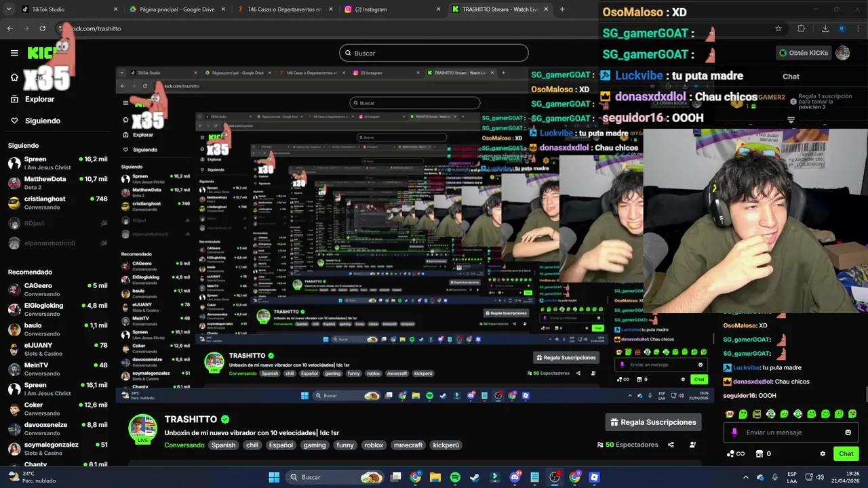This screenshot has width=868, height=488.
Task: Click the browser address bar URL
Action: pos(95,28)
